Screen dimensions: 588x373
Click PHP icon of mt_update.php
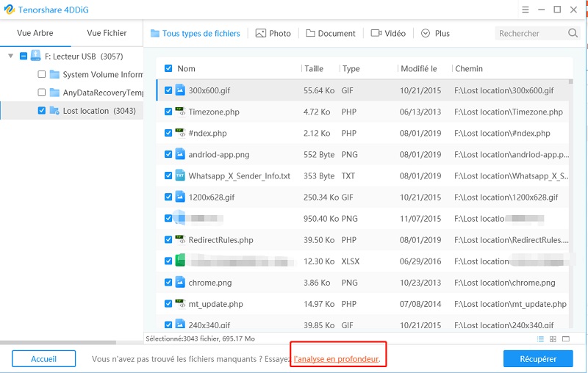[x=180, y=303]
